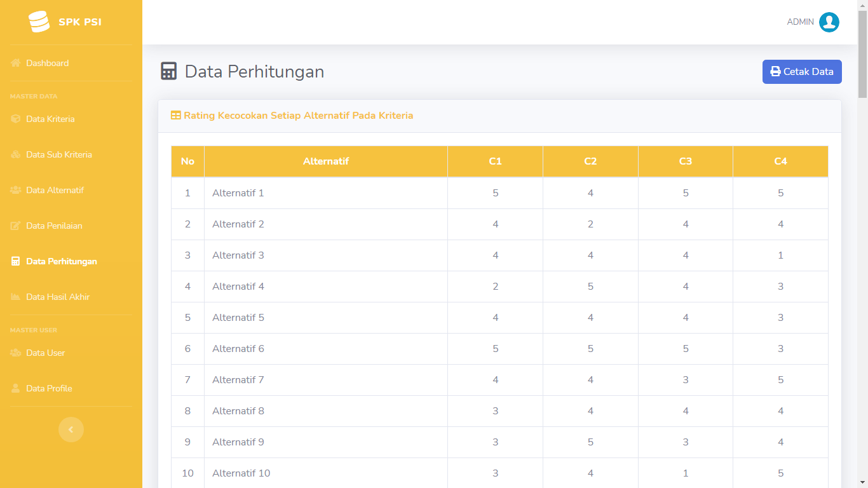The width and height of the screenshot is (868, 488).
Task: Click the C4 value for Alternatif 3
Action: [780, 255]
